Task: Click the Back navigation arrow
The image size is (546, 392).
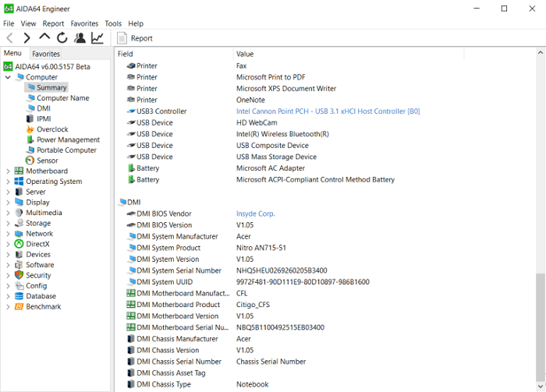Action: pyautogui.click(x=9, y=38)
